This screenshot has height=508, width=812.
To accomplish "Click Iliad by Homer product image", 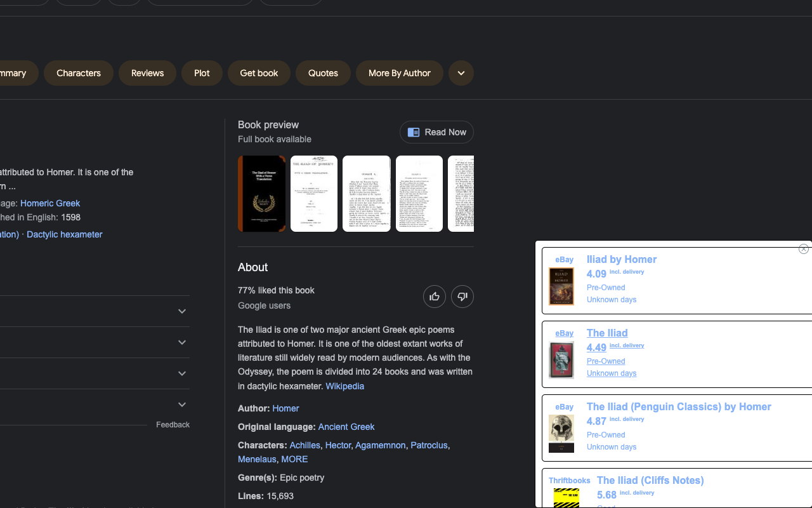I will [x=561, y=286].
